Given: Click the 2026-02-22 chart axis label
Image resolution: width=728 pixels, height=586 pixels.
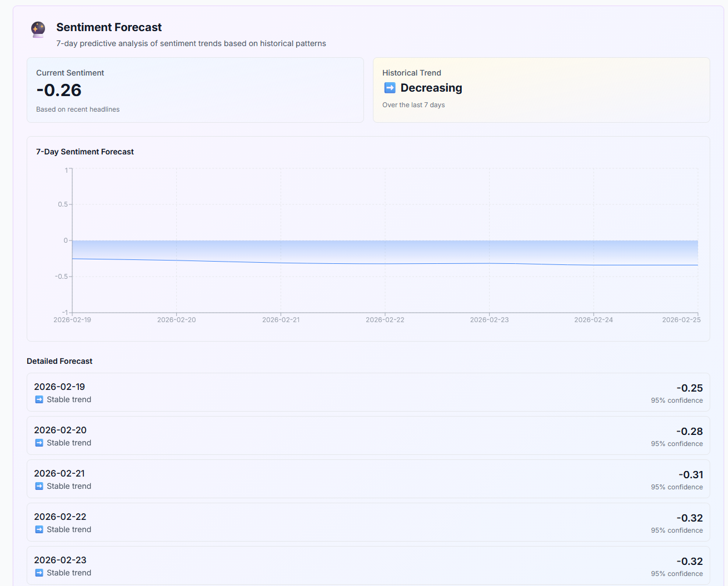Looking at the screenshot, I should point(385,320).
